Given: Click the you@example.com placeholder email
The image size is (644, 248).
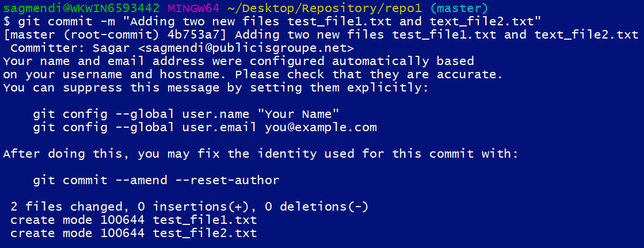Looking at the screenshot, I should pos(321,127).
